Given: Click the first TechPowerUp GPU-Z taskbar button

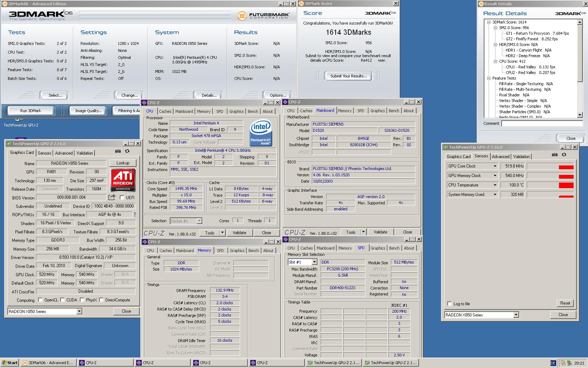Looking at the screenshot, I should pyautogui.click(x=334, y=363).
